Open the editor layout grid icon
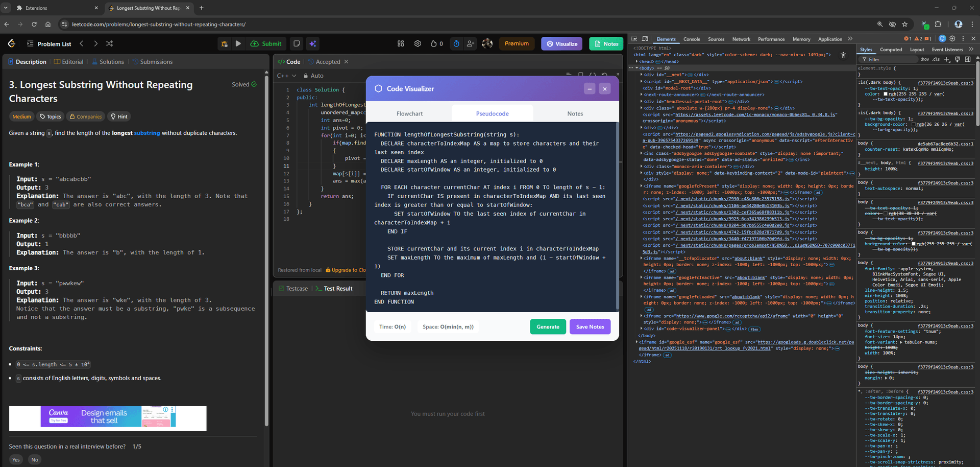Screen dimensions: 980x467 coord(401,43)
